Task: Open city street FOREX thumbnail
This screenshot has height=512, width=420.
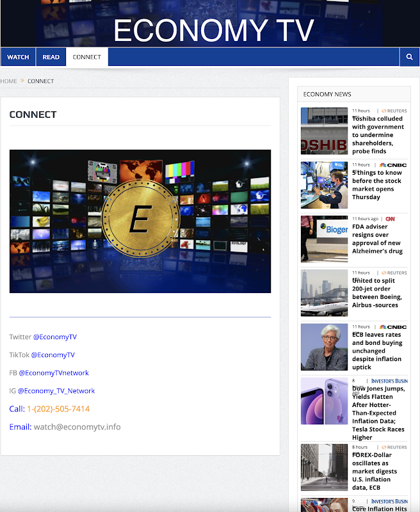Action: pos(324,467)
